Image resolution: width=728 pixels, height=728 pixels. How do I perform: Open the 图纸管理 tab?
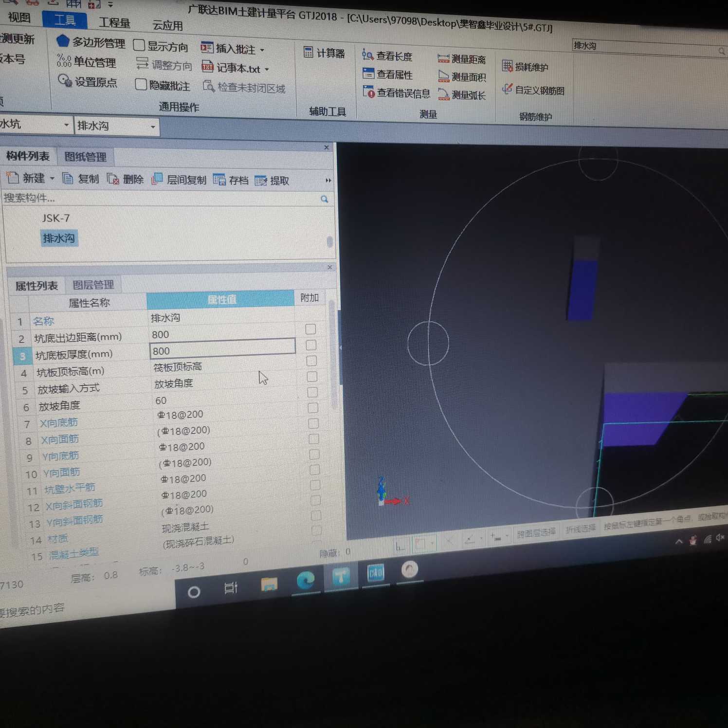(x=85, y=157)
